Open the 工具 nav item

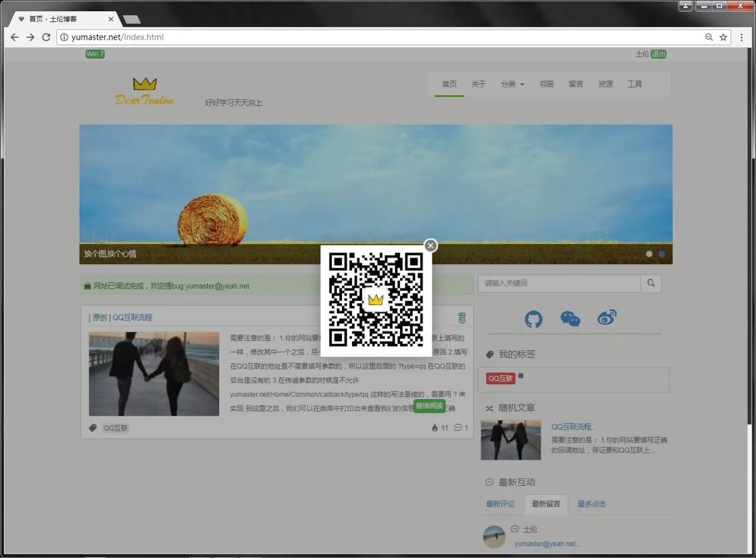pos(635,84)
